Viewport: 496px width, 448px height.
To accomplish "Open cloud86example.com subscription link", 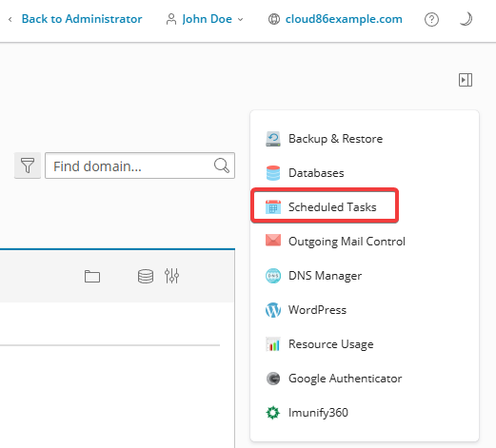I will [x=344, y=19].
